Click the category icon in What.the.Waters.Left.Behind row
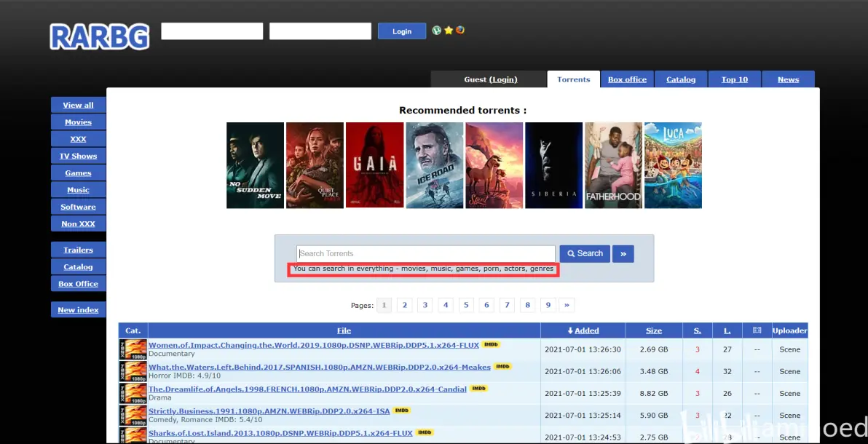Screen dimensions: 868x444 coord(133,371)
